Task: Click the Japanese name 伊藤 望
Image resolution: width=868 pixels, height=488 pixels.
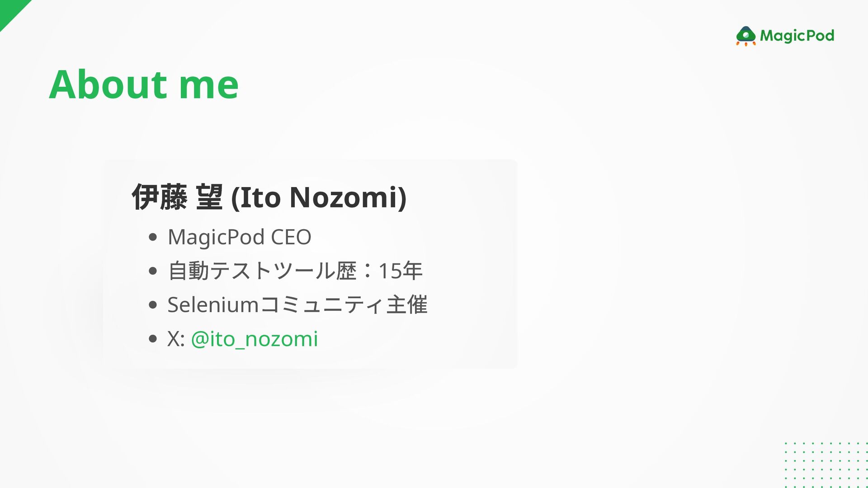Action: [177, 197]
